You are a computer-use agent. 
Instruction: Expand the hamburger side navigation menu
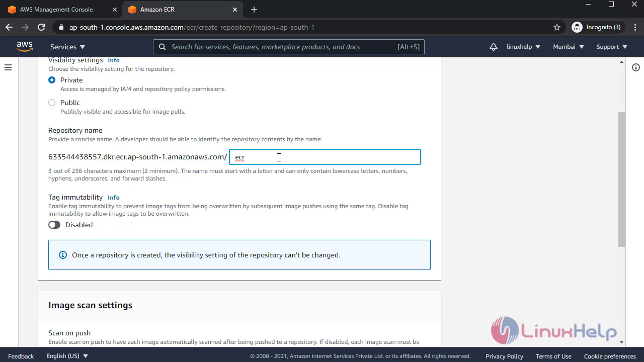(x=8, y=67)
